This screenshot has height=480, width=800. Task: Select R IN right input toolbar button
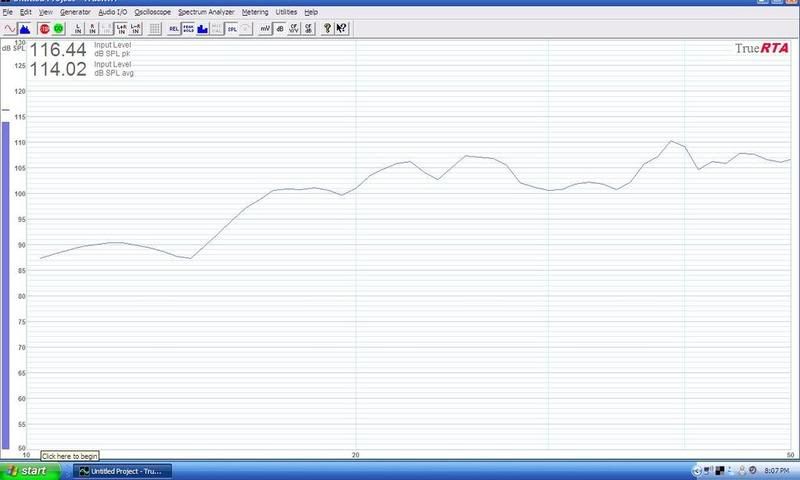pos(92,29)
